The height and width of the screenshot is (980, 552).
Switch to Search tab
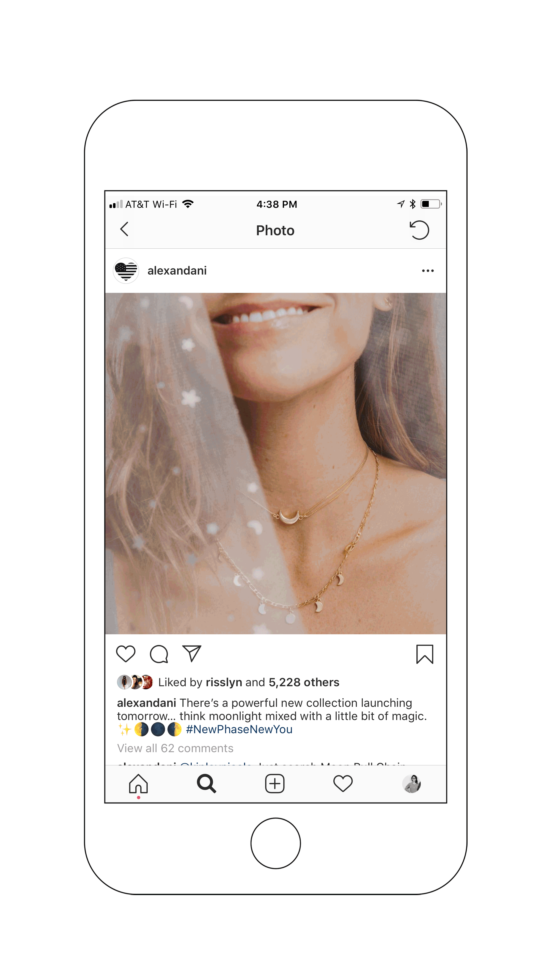206,784
